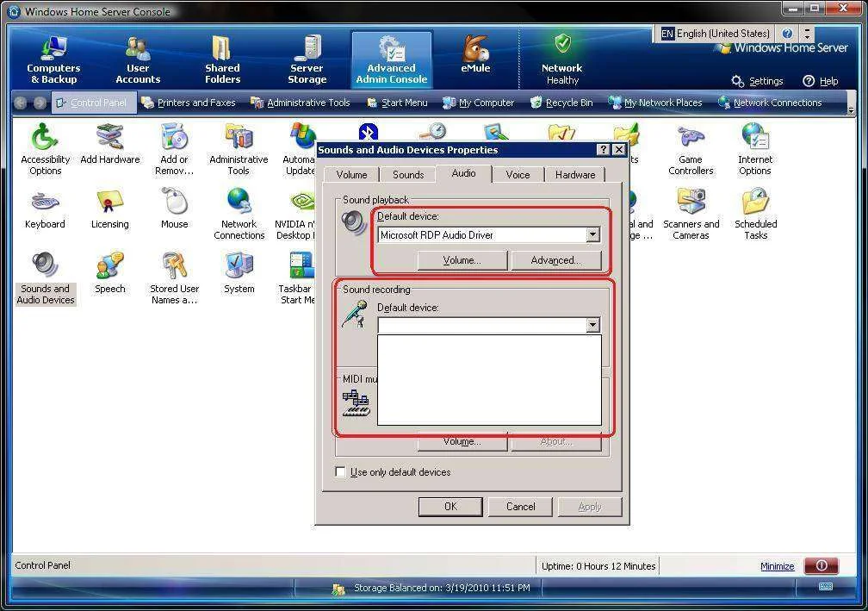This screenshot has width=868, height=611.
Task: Open Internet Options applet
Action: (x=754, y=149)
